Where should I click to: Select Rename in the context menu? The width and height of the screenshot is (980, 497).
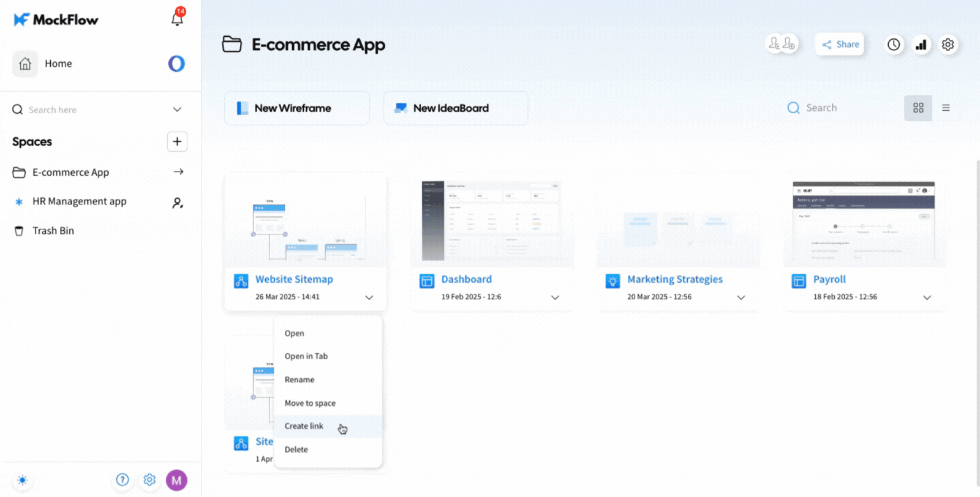328,379
